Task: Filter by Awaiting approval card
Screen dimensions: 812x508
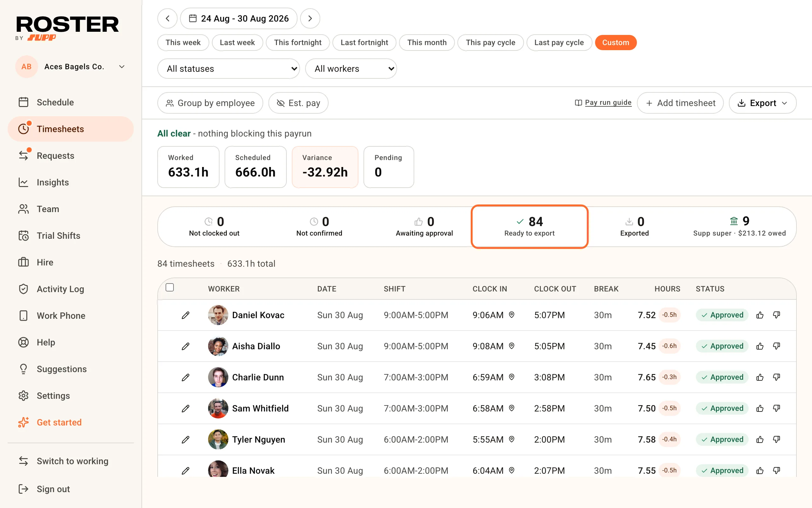Action: 424,226
